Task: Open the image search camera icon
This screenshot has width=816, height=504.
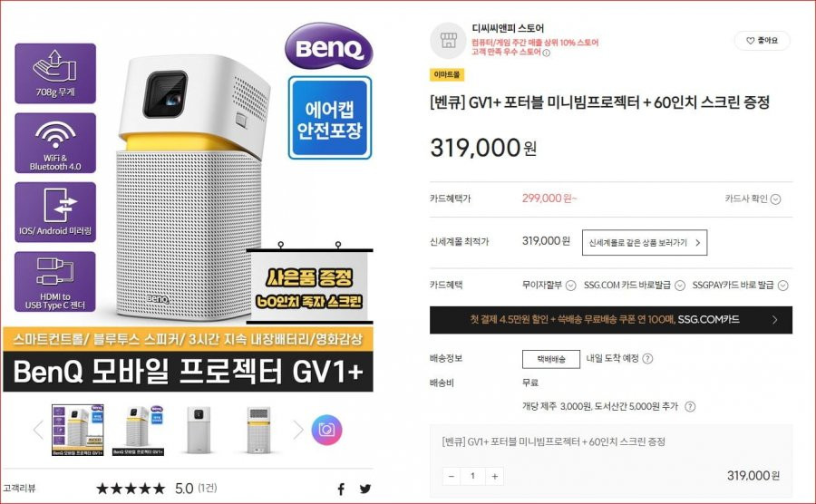Action: point(326,430)
